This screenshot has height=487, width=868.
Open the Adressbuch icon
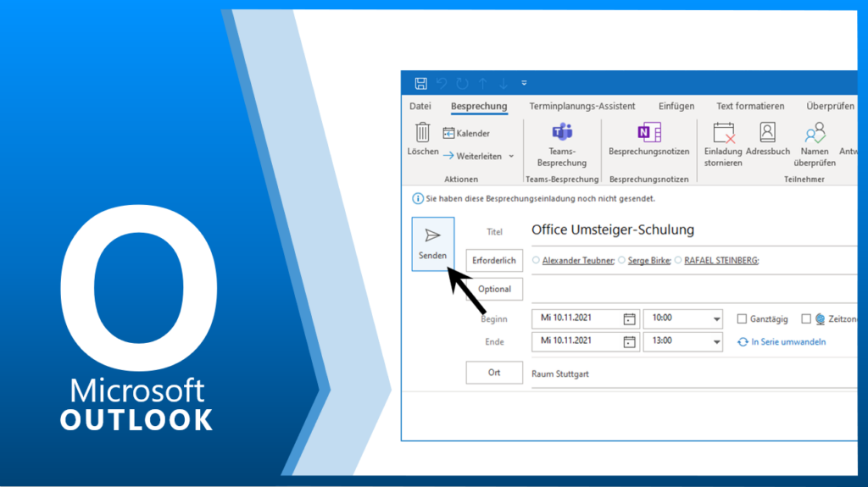coord(767,132)
